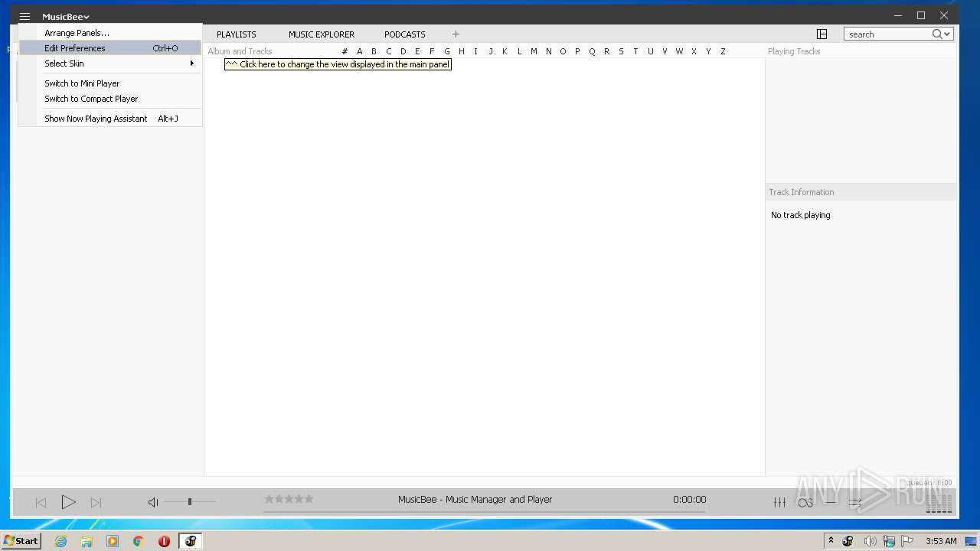Expand the Select Skin submenu

point(110,64)
